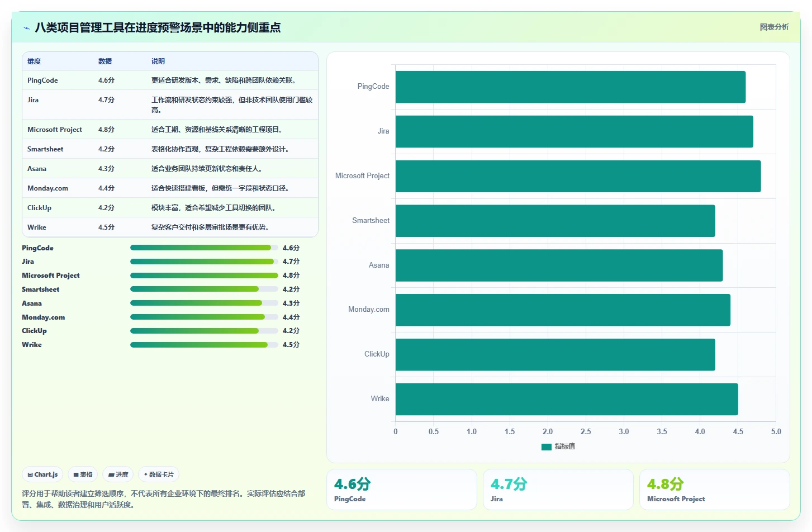Click the 图表分析 label
This screenshot has width=812, height=532.
pyautogui.click(x=774, y=27)
